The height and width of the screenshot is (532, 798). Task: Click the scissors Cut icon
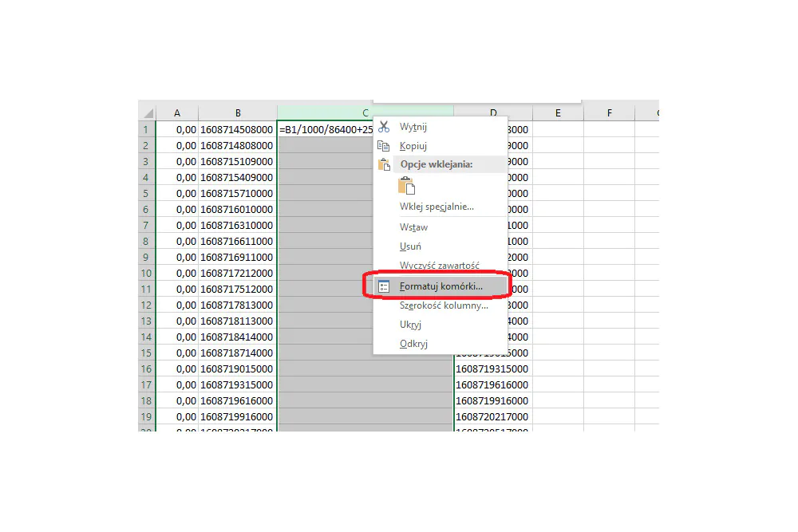[384, 127]
